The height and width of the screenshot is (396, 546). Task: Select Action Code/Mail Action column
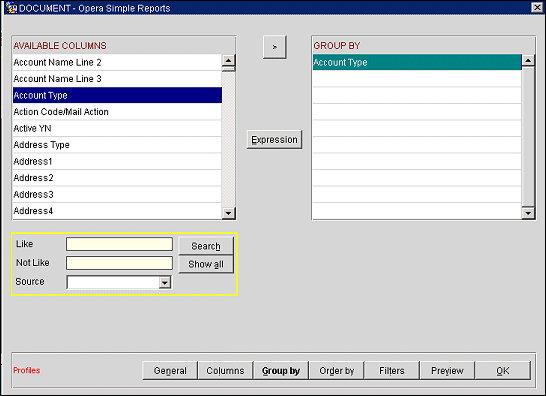pyautogui.click(x=117, y=112)
